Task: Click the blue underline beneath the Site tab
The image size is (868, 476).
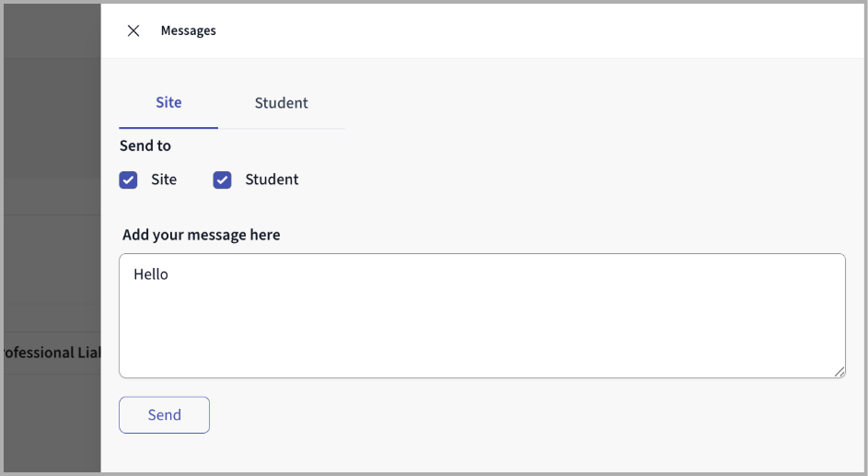Action: (168, 127)
